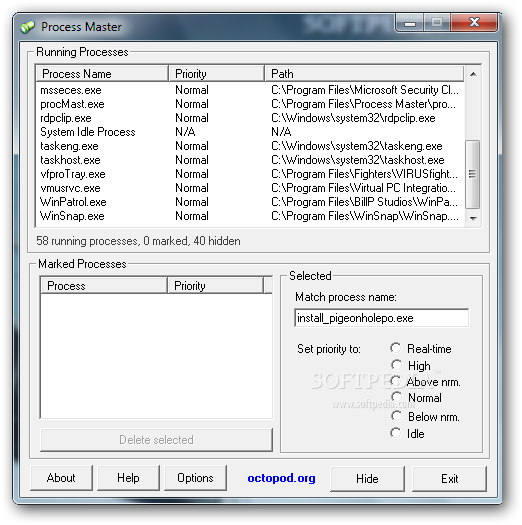Image resolution: width=522 pixels, height=525 pixels.
Task: Select the vfproTray.exe process row
Action: click(250, 174)
